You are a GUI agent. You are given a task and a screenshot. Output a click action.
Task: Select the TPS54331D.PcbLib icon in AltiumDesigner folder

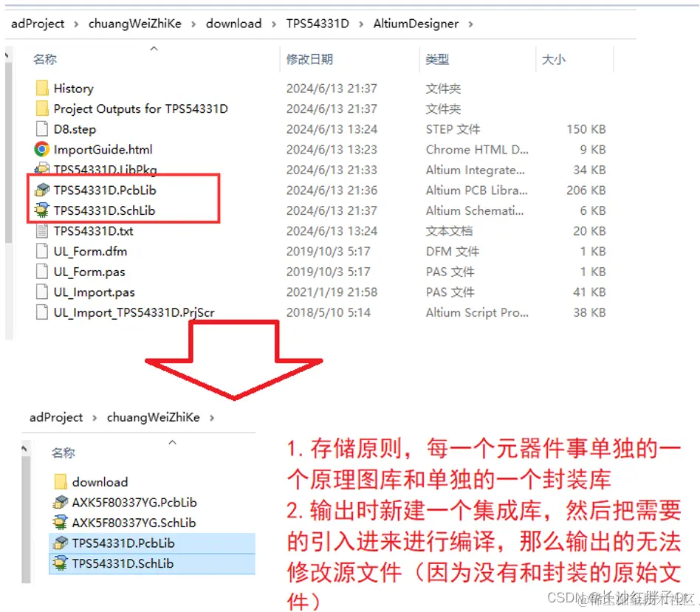[42, 190]
